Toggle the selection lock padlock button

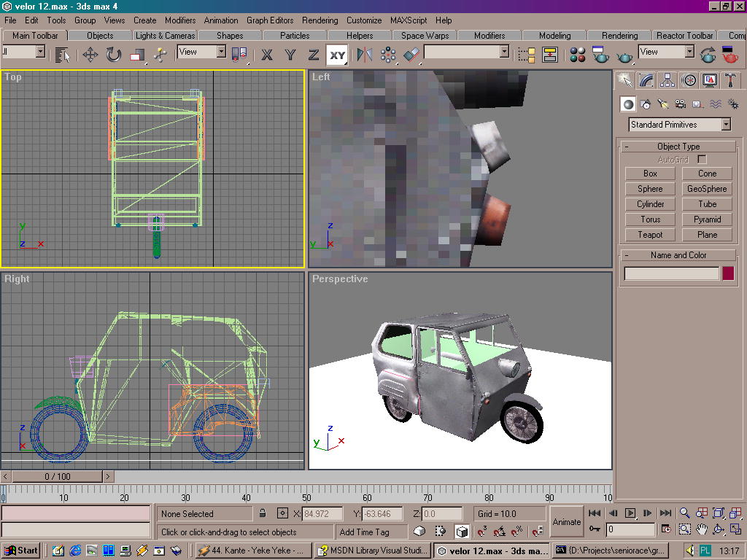click(x=263, y=513)
